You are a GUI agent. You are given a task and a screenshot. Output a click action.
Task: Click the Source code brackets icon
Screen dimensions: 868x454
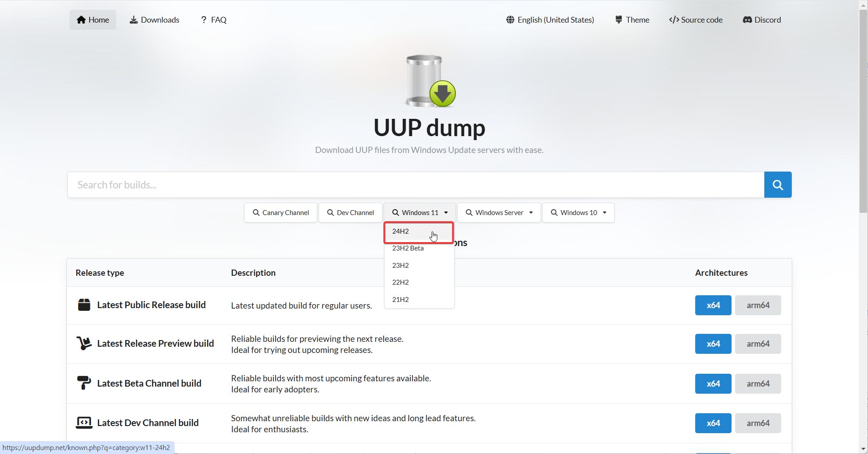pos(674,20)
